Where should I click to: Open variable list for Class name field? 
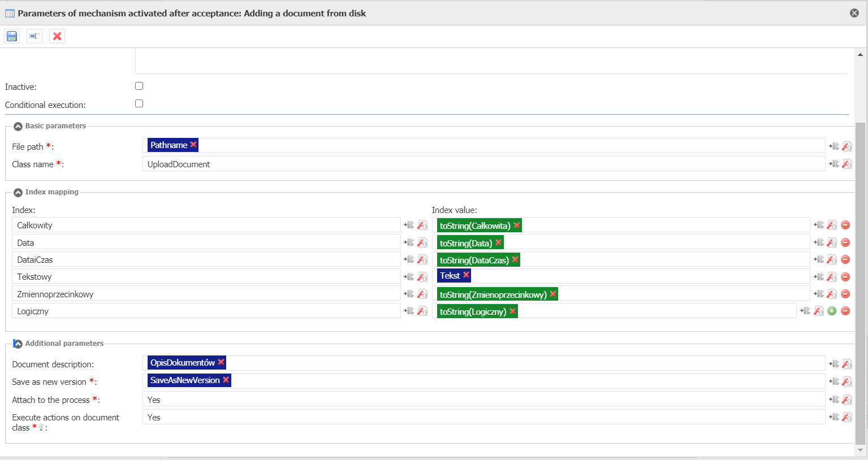tap(834, 164)
